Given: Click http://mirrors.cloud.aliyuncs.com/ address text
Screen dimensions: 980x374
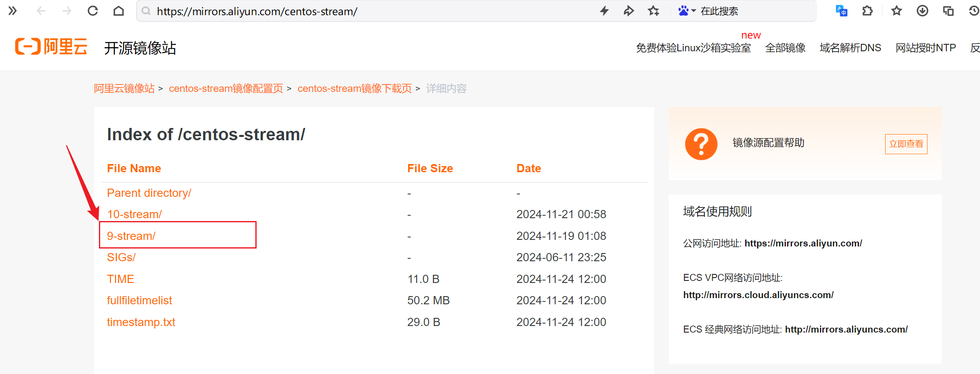Looking at the screenshot, I should (758, 295).
